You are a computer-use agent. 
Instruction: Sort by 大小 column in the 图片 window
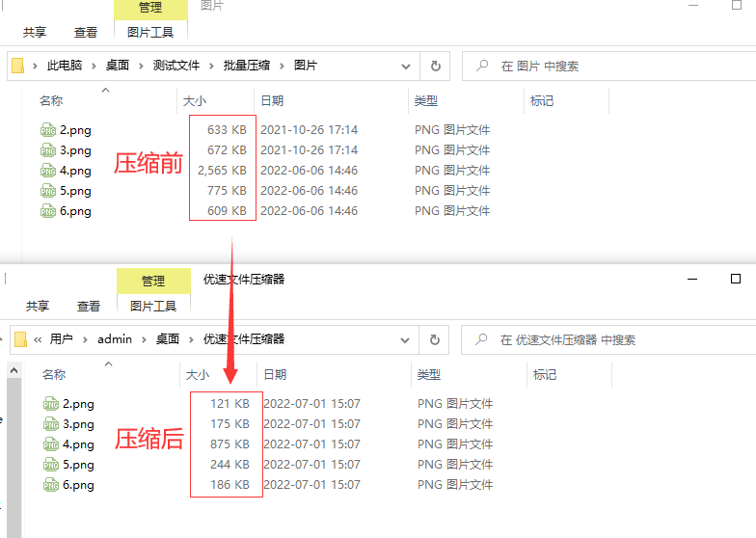[x=194, y=101]
